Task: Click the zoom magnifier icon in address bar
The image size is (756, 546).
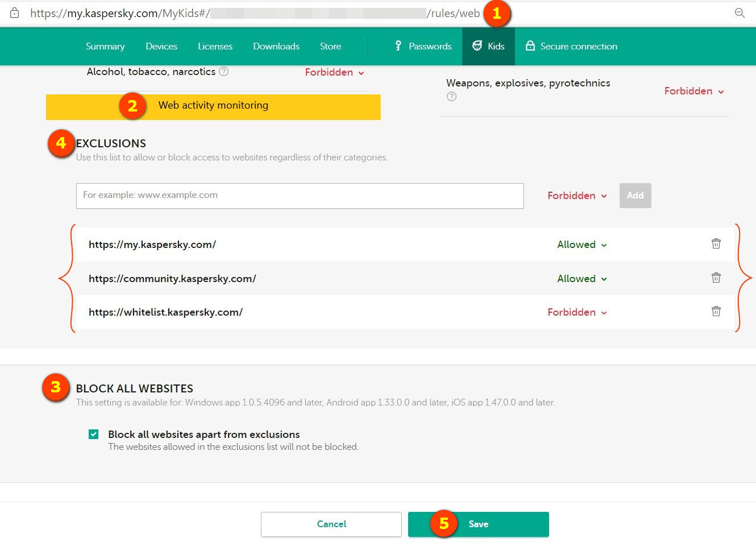Action: pos(740,13)
